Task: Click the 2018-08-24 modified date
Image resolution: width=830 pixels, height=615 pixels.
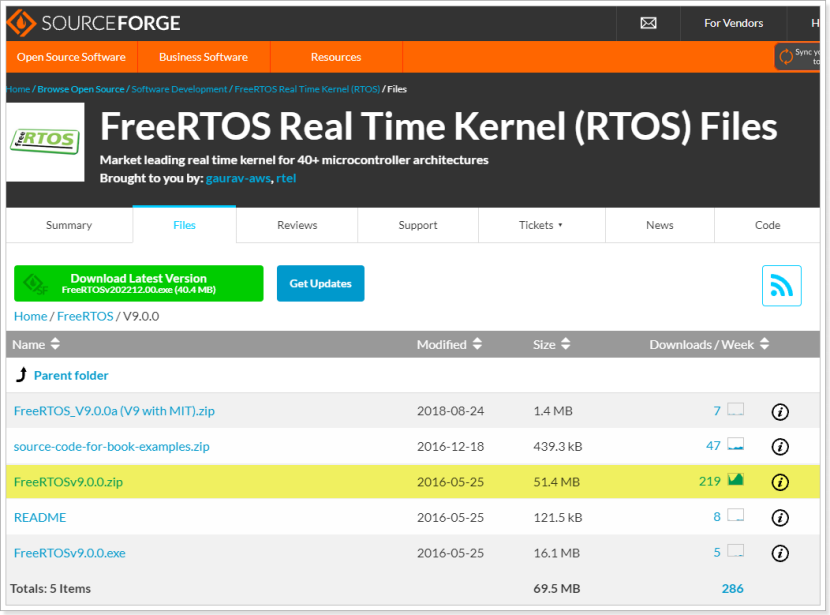Action: coord(450,411)
